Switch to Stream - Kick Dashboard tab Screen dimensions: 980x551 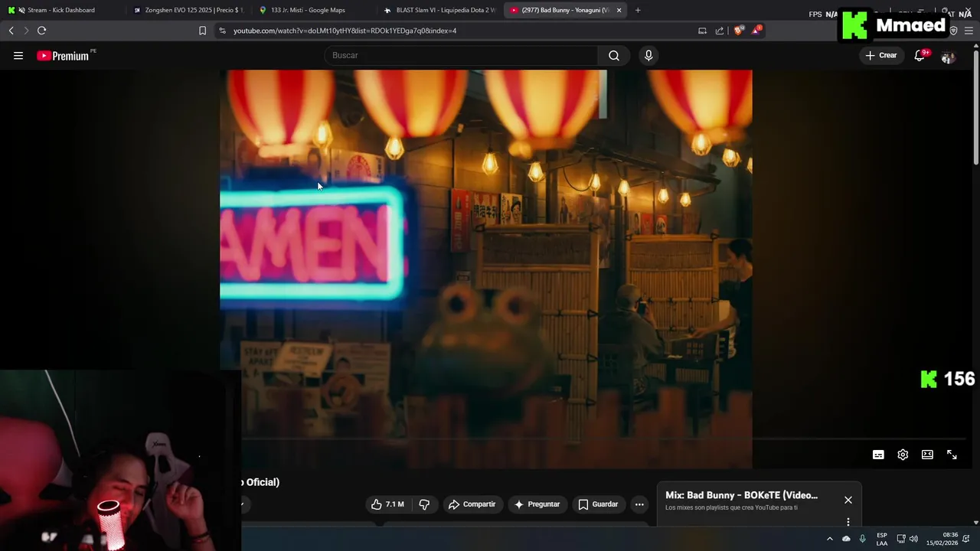(60, 10)
